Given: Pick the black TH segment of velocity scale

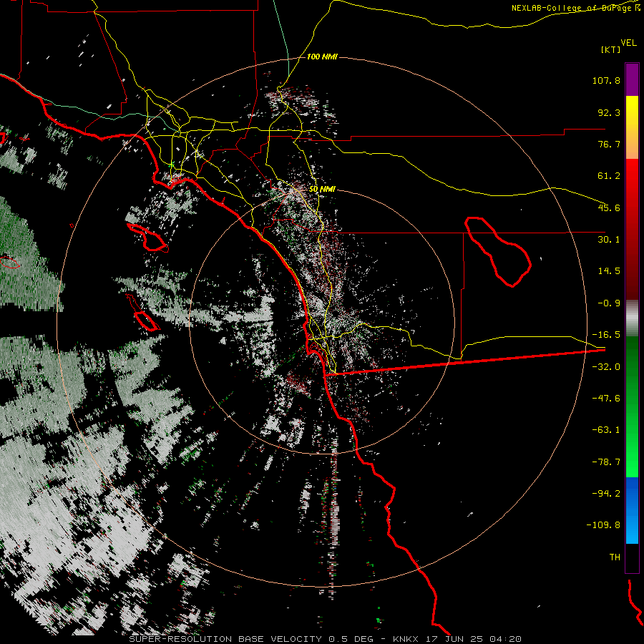Looking at the screenshot, I should (x=632, y=557).
